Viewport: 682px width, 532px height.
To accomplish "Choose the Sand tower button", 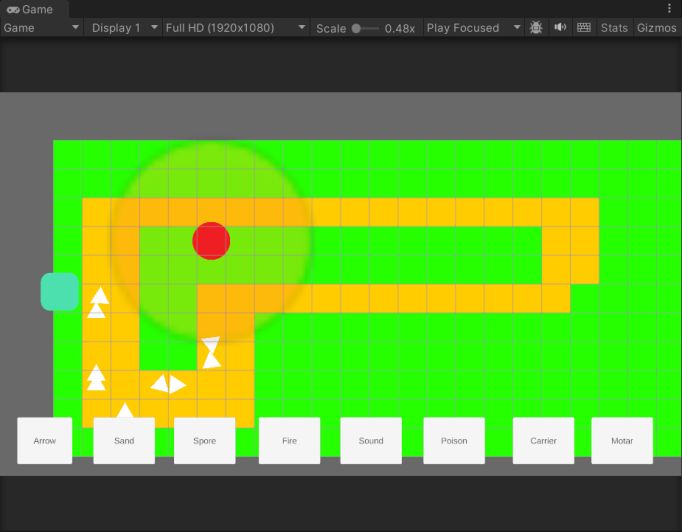I will 124,441.
